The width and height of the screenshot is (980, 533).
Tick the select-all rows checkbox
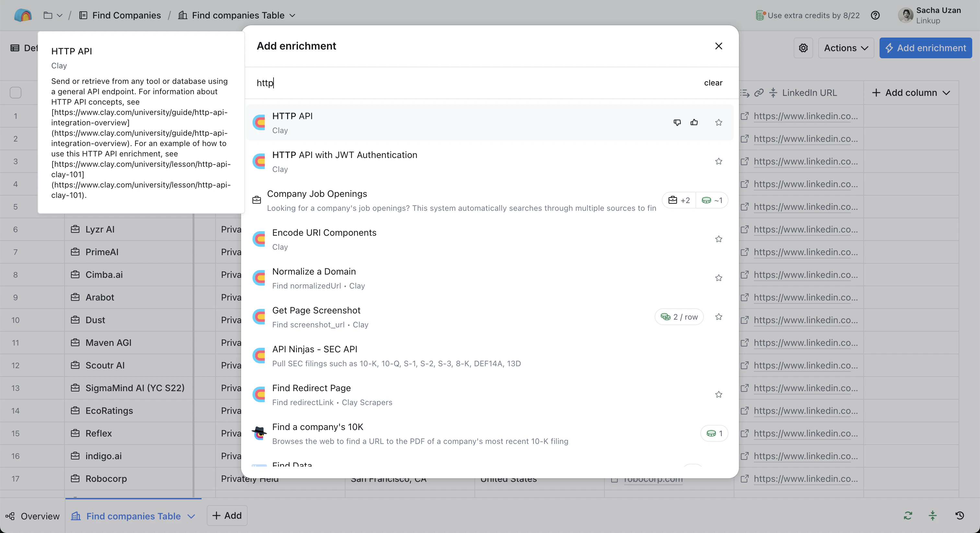[x=16, y=92]
